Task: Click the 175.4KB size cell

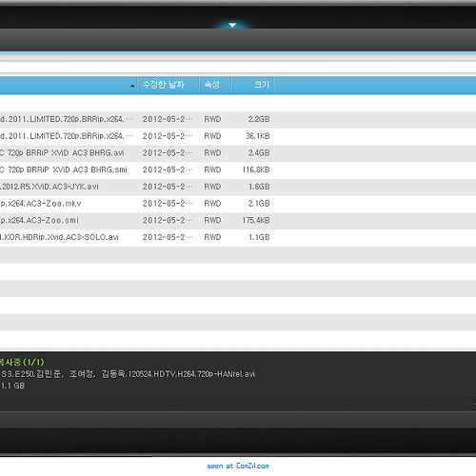Action: pos(256,220)
